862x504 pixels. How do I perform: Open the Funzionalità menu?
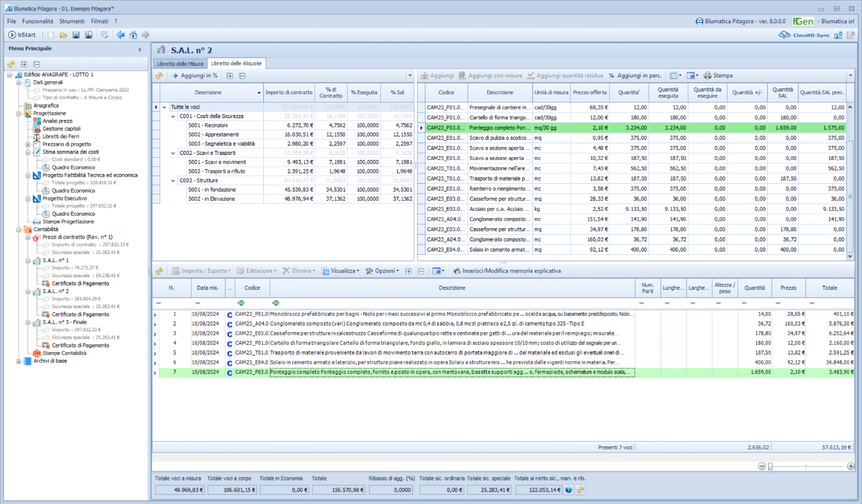tap(37, 21)
